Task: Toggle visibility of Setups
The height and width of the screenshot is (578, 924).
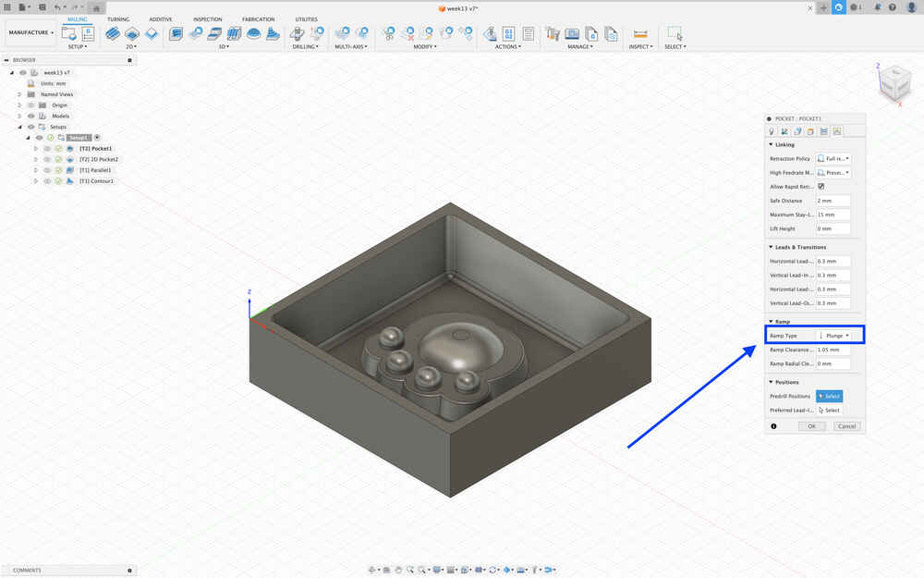Action: 31,127
